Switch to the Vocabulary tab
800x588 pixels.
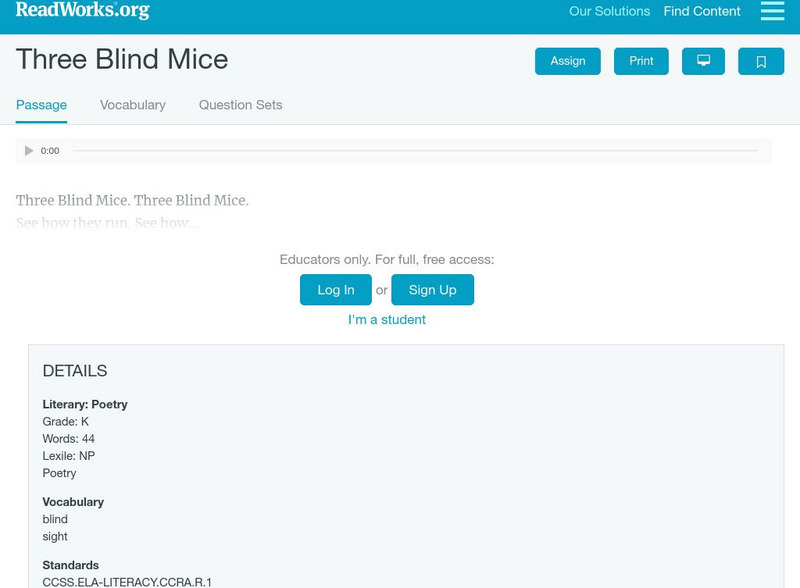(133, 105)
